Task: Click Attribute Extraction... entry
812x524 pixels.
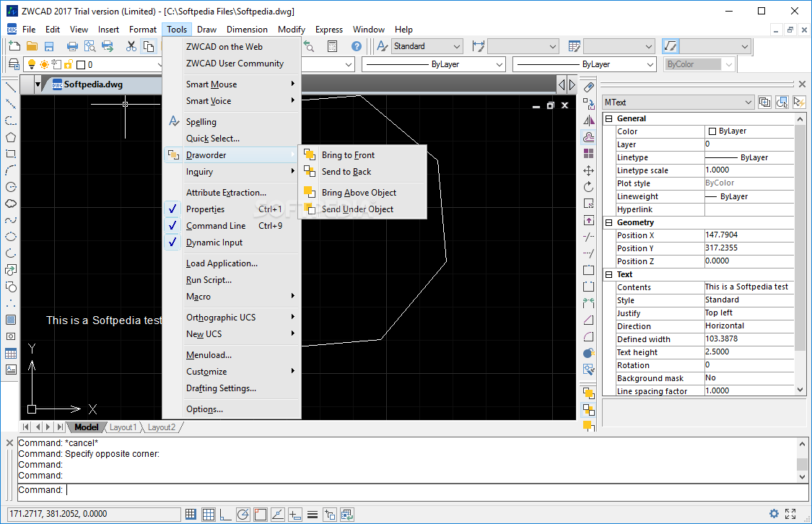Action: pyautogui.click(x=232, y=193)
